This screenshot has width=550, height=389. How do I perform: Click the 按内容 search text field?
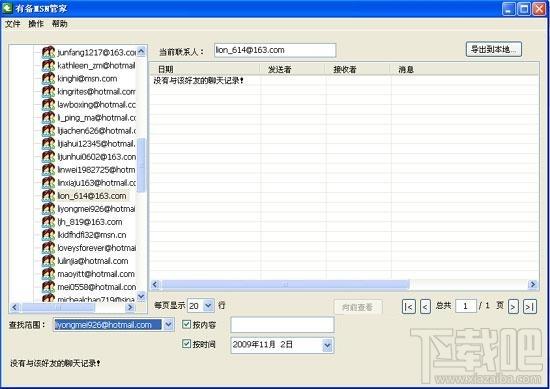coord(282,325)
